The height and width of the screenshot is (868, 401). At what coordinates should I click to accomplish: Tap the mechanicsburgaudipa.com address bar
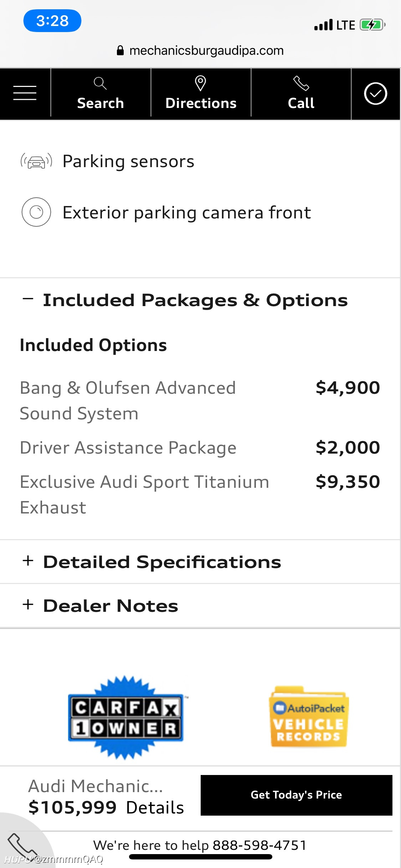[x=200, y=51]
